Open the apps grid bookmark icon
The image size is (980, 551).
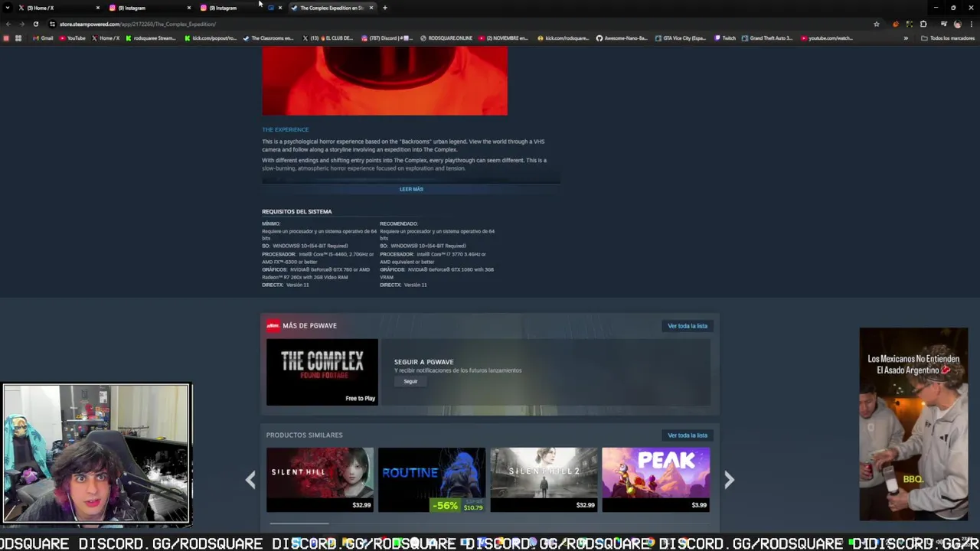[18, 38]
